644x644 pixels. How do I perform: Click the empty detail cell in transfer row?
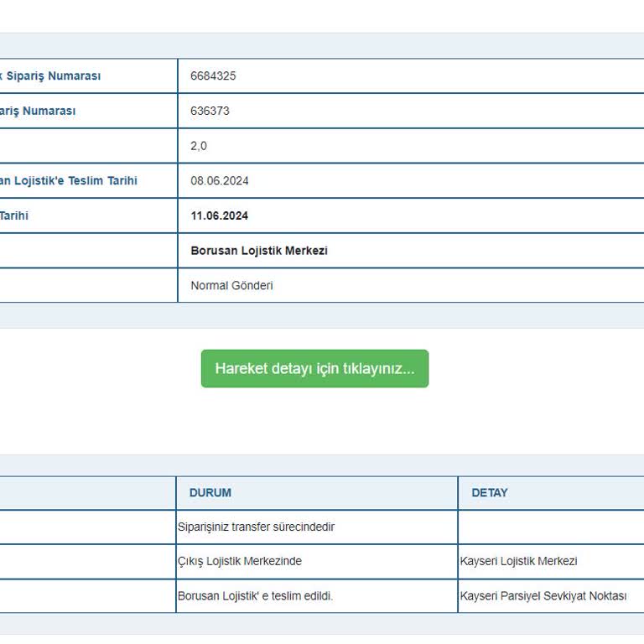coord(551,527)
